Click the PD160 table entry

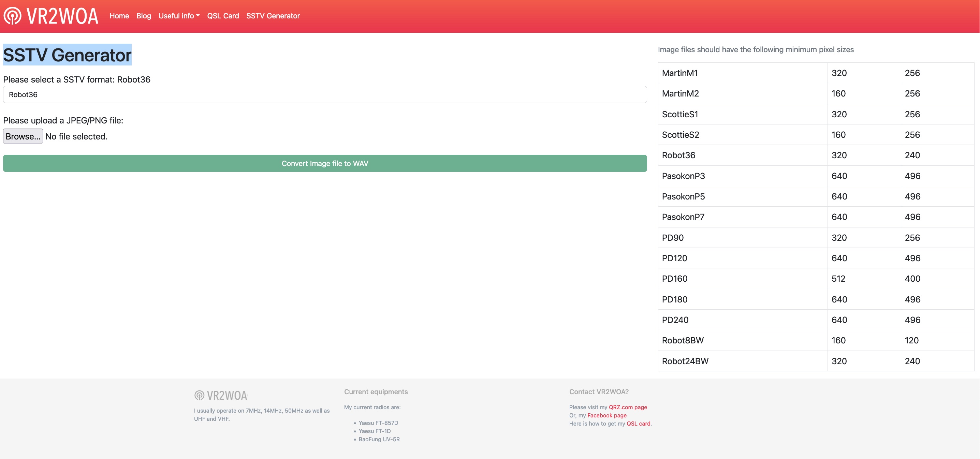pyautogui.click(x=674, y=279)
